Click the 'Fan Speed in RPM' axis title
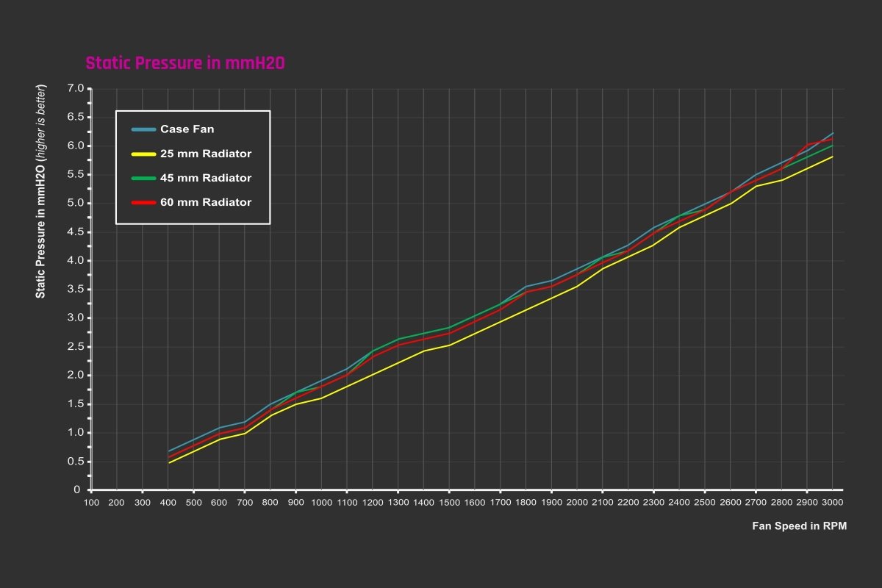This screenshot has height=588, width=882. (x=799, y=526)
